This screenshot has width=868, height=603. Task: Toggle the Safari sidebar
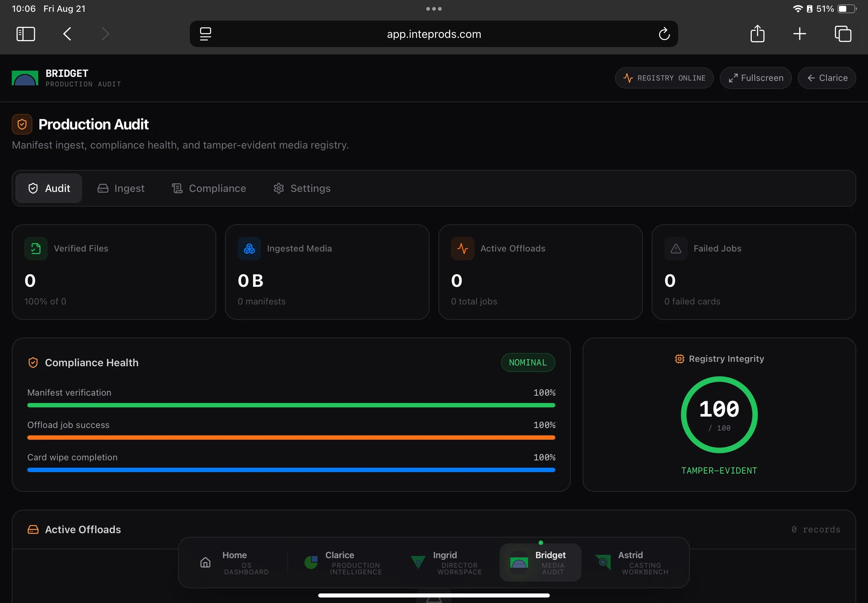(26, 34)
